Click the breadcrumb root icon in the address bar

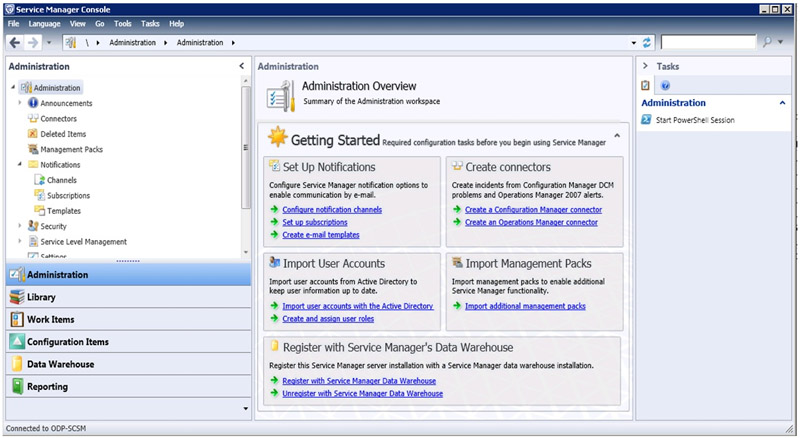[x=71, y=42]
